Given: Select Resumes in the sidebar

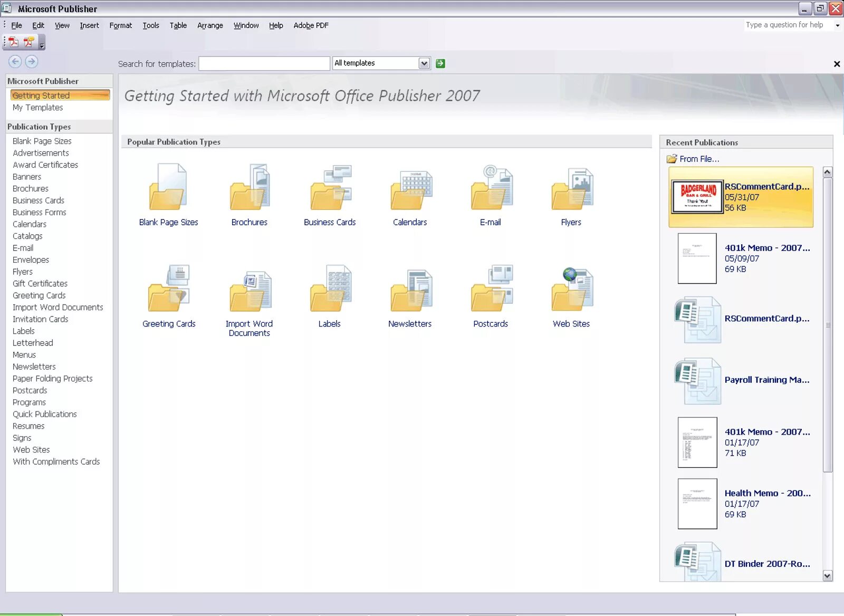Looking at the screenshot, I should (28, 426).
